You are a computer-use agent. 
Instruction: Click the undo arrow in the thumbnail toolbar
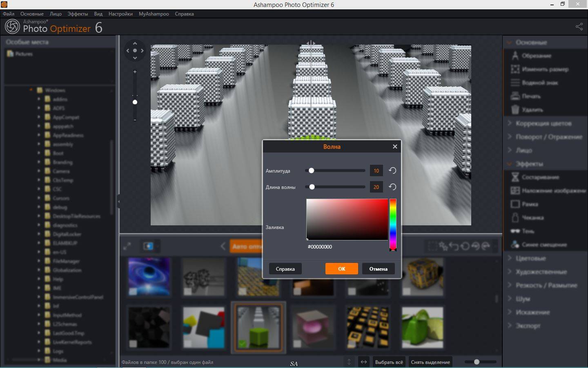click(x=454, y=246)
